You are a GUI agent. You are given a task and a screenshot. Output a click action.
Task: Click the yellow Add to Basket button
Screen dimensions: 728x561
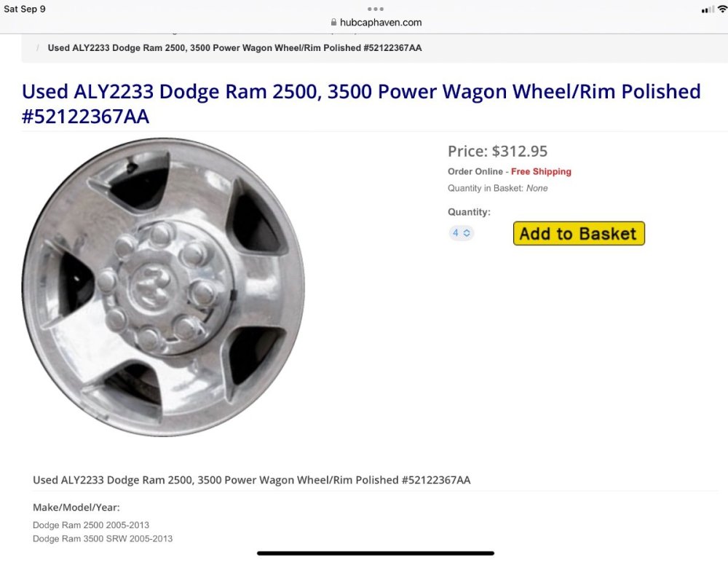point(579,233)
